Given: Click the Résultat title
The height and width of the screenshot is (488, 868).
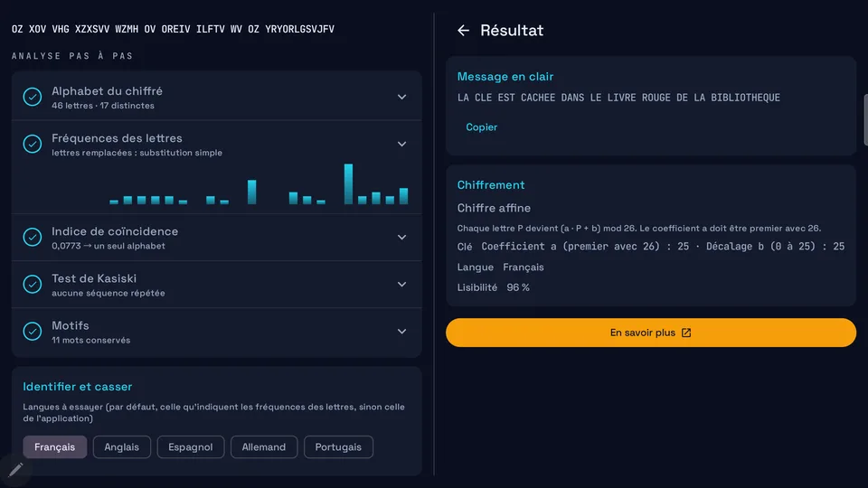Looking at the screenshot, I should [x=512, y=31].
